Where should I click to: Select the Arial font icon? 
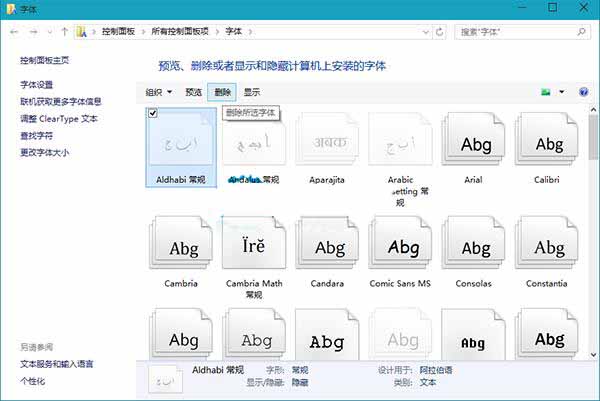click(x=474, y=146)
